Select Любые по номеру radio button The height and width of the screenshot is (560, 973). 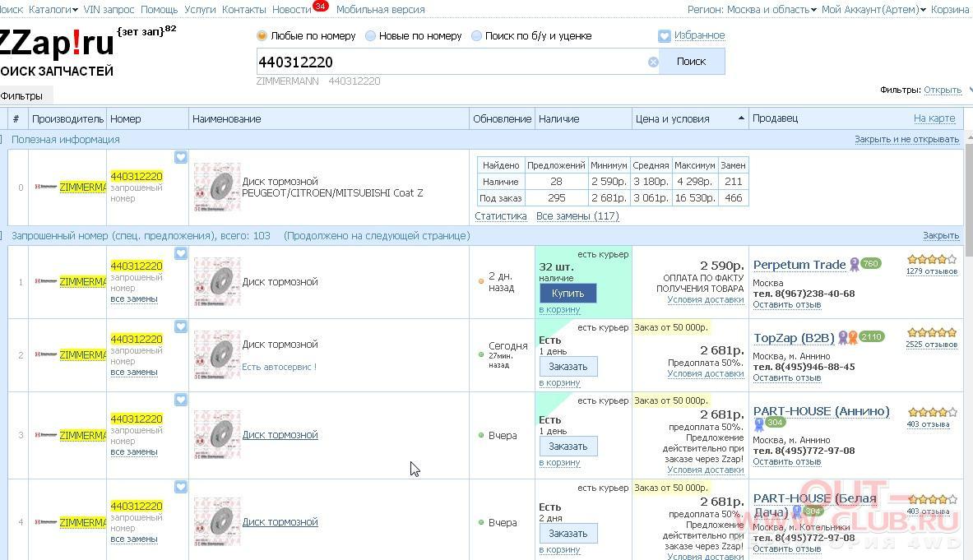(262, 36)
